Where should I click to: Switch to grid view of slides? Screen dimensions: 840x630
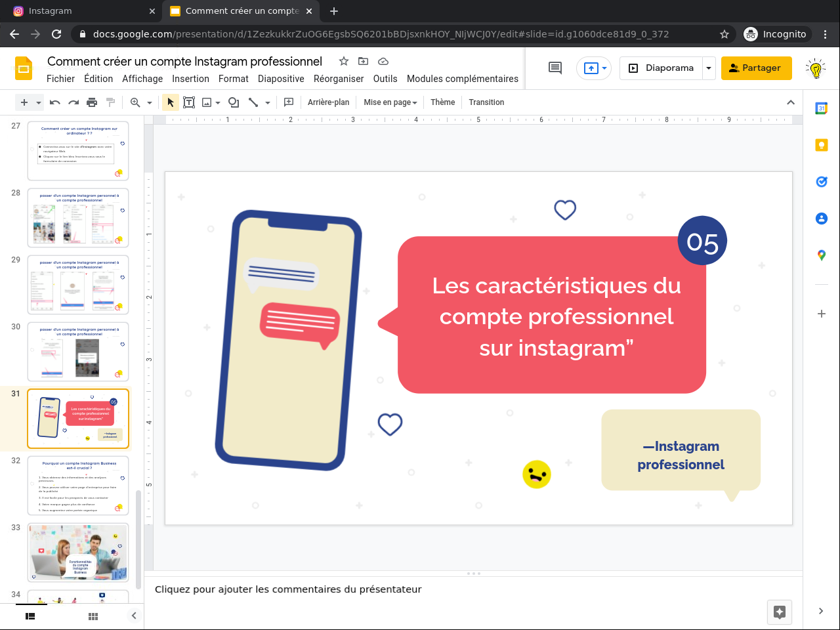[x=93, y=616]
